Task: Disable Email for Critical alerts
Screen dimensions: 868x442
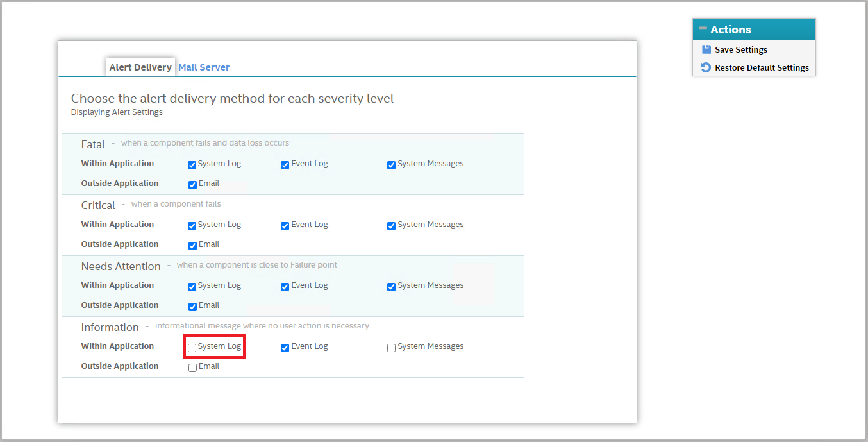Action: tap(192, 246)
